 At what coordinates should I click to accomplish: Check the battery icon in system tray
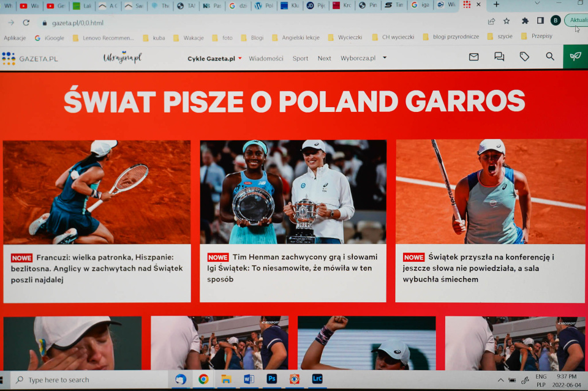(x=512, y=380)
